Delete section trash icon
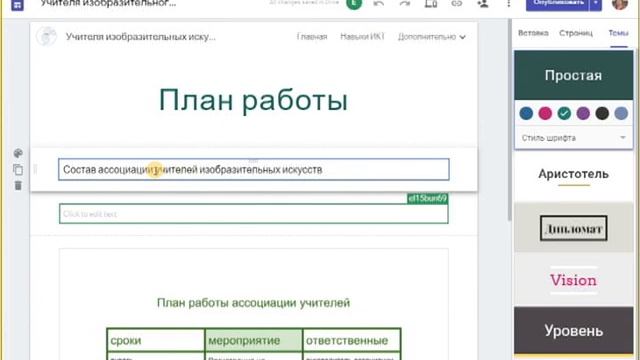Viewport: 640px width, 360px height. point(18,186)
